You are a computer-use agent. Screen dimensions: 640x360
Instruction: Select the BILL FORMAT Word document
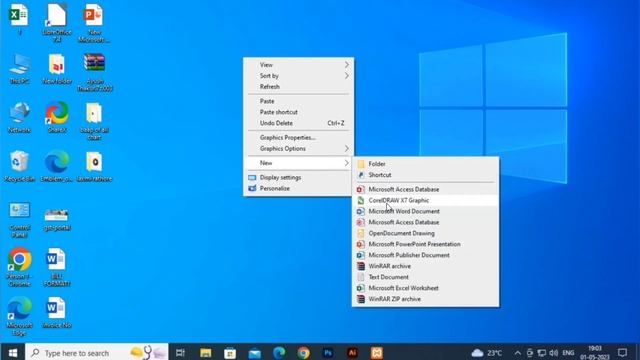pos(56,267)
